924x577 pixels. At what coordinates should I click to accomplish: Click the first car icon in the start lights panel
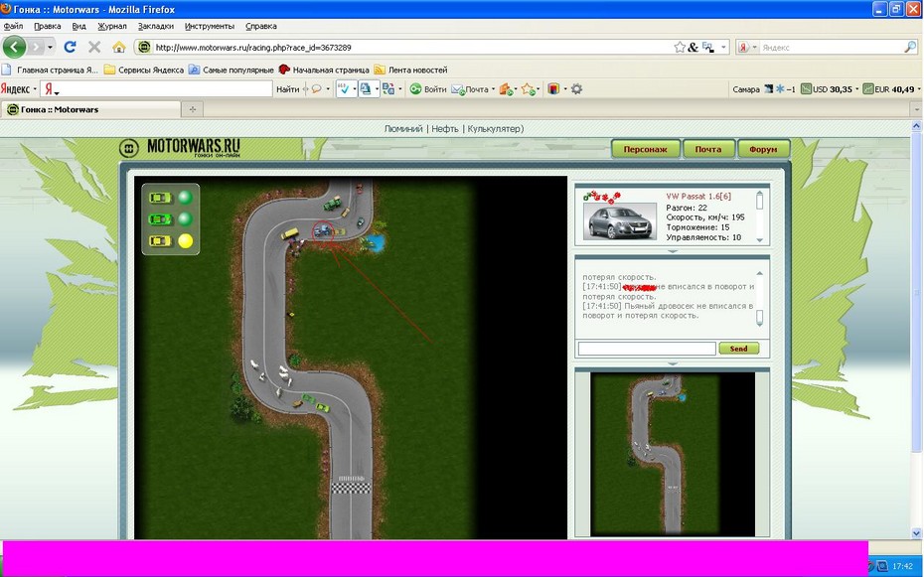pyautogui.click(x=160, y=198)
